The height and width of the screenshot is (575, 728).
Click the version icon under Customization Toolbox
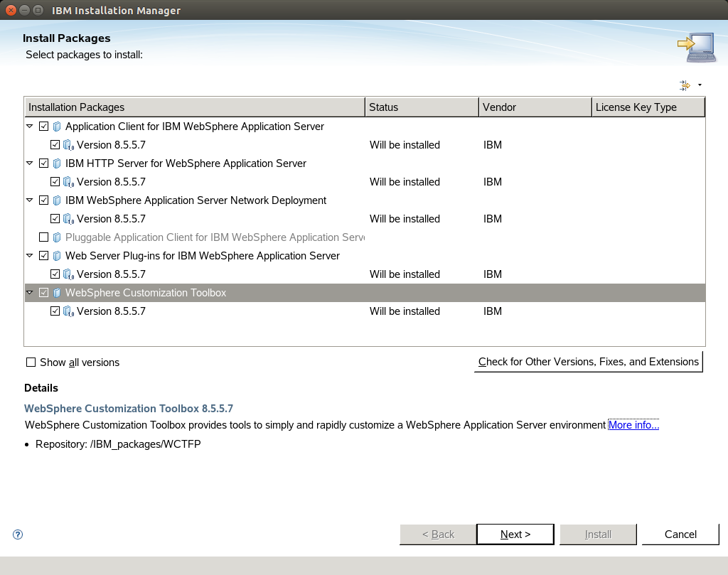[68, 311]
